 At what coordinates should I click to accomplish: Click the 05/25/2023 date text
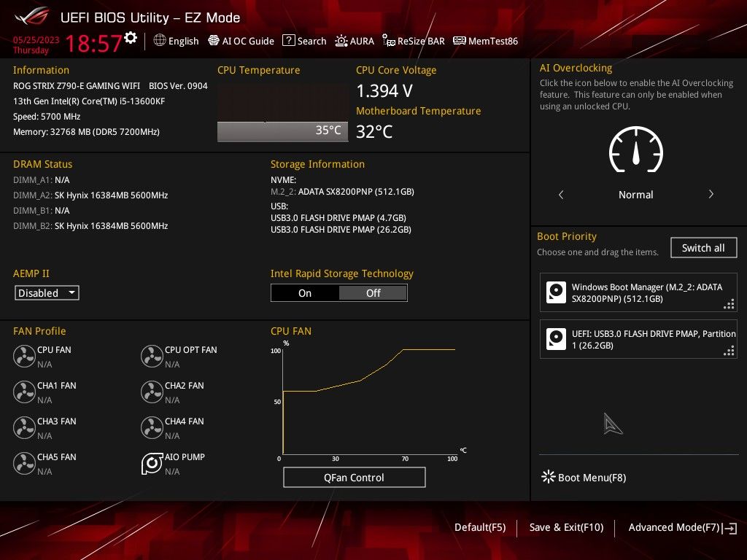[36, 39]
